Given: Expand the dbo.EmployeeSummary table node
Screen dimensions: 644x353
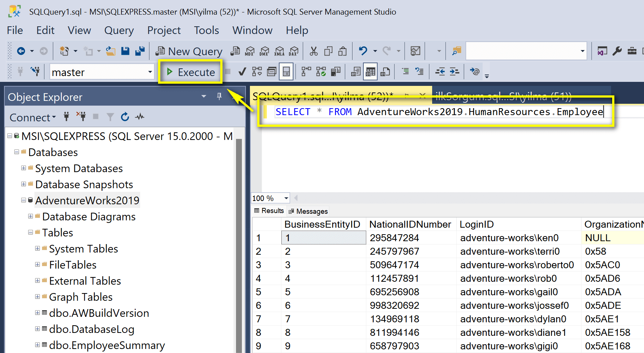Looking at the screenshot, I should coord(37,345).
